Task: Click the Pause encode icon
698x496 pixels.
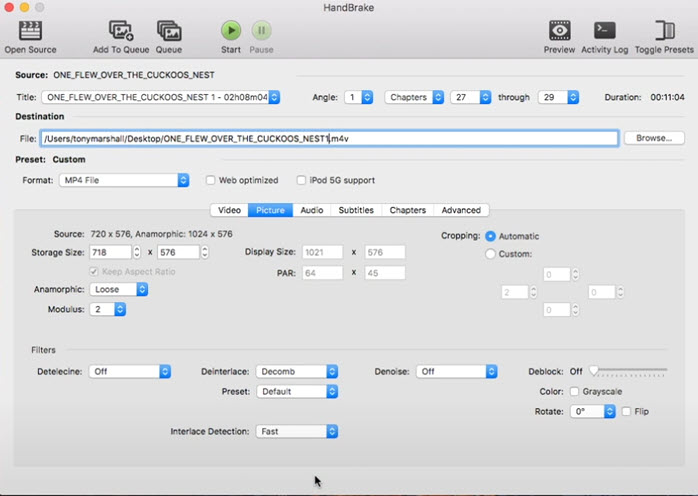Action: point(261,30)
